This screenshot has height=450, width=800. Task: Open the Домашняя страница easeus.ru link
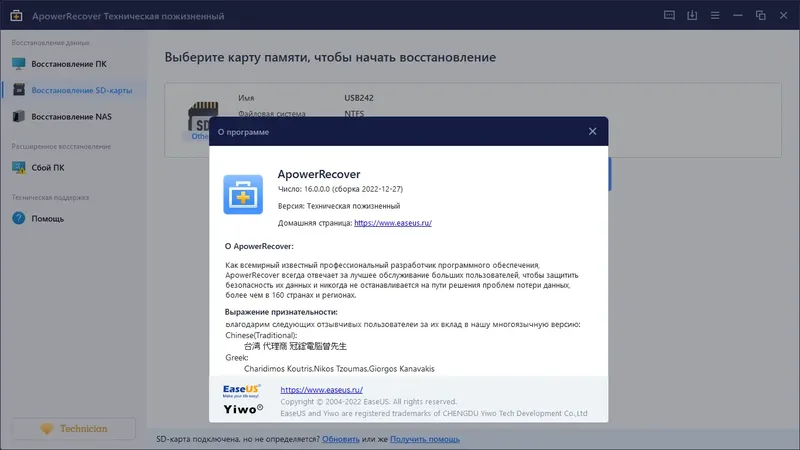coord(393,223)
